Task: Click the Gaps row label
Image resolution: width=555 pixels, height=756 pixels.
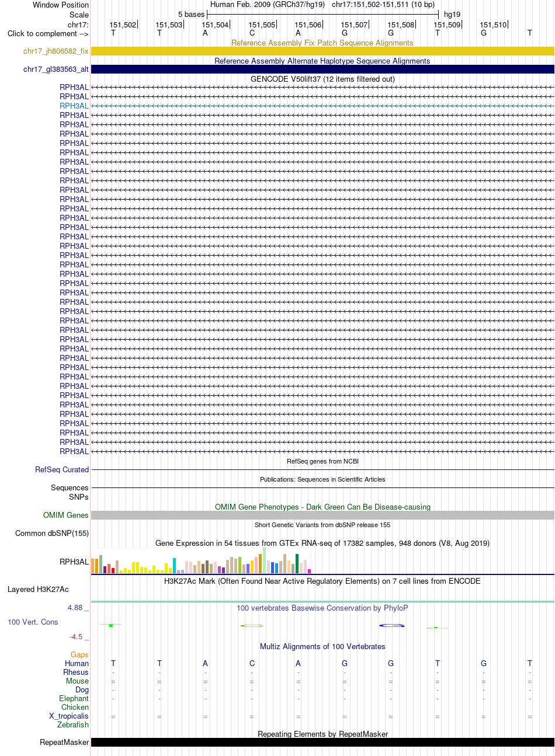Action: [80, 655]
